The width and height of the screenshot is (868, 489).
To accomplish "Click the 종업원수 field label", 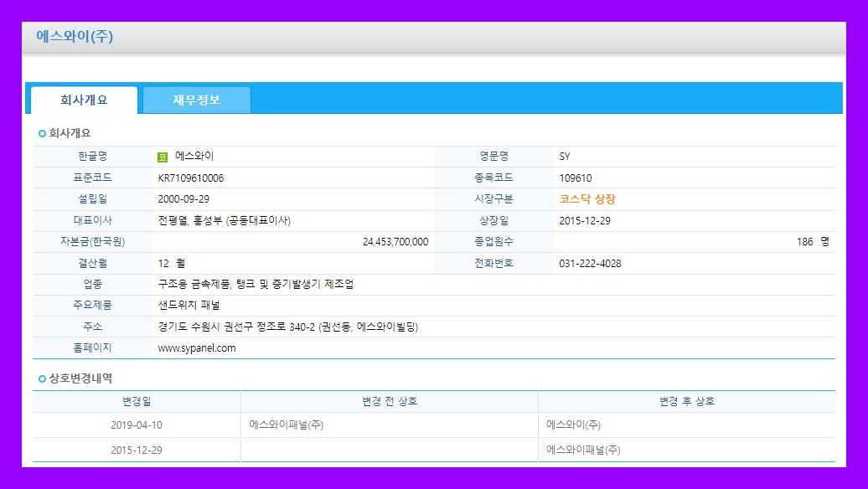I will pyautogui.click(x=493, y=242).
